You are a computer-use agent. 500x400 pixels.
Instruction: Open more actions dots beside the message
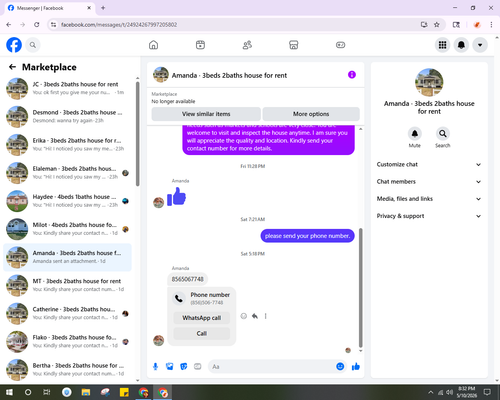pyautogui.click(x=265, y=316)
